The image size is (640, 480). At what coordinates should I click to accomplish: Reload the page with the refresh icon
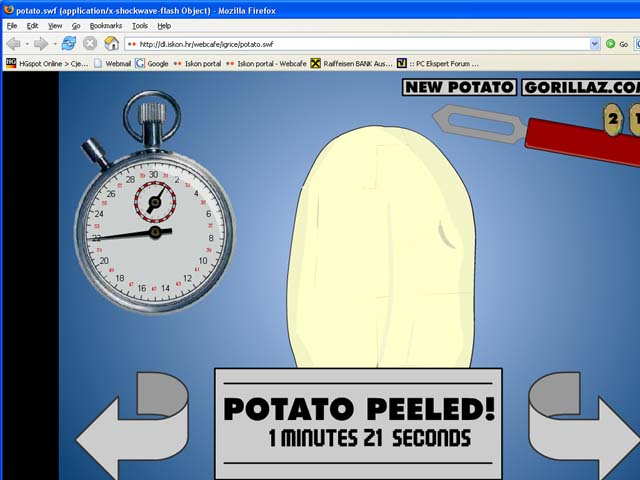pyautogui.click(x=69, y=44)
